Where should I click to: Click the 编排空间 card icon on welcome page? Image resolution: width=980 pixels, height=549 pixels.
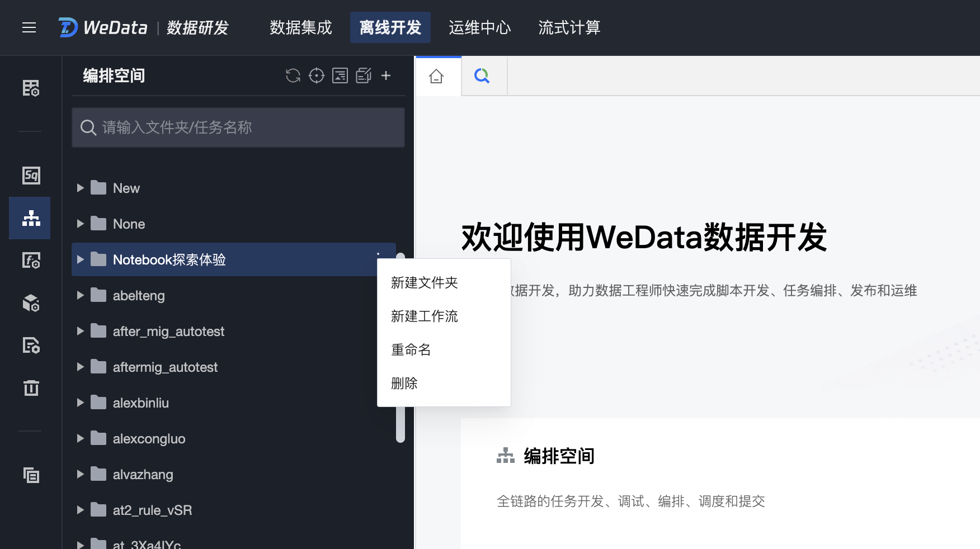pos(506,456)
